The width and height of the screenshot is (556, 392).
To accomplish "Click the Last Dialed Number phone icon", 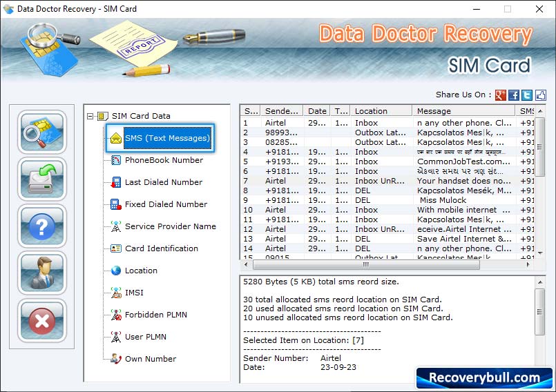I will tap(115, 182).
